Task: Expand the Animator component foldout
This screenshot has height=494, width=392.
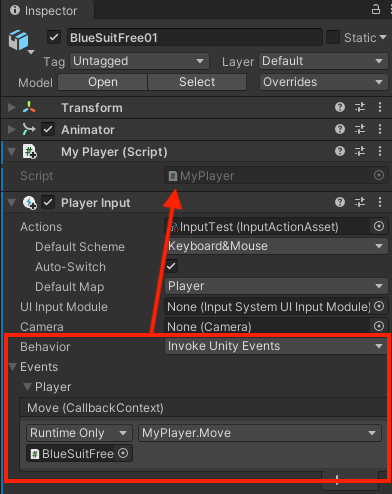Action: pyautogui.click(x=12, y=129)
